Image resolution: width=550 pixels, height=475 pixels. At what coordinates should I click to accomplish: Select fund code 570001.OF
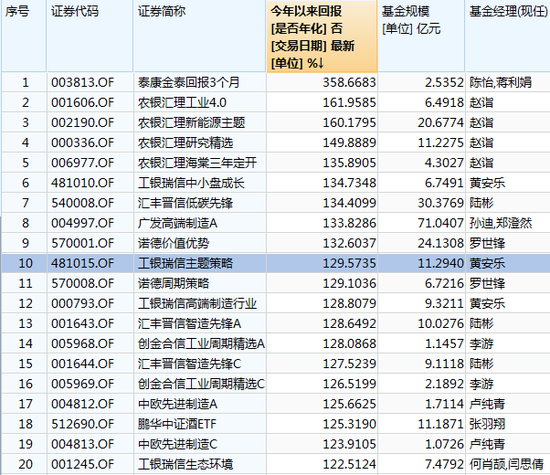(x=83, y=243)
